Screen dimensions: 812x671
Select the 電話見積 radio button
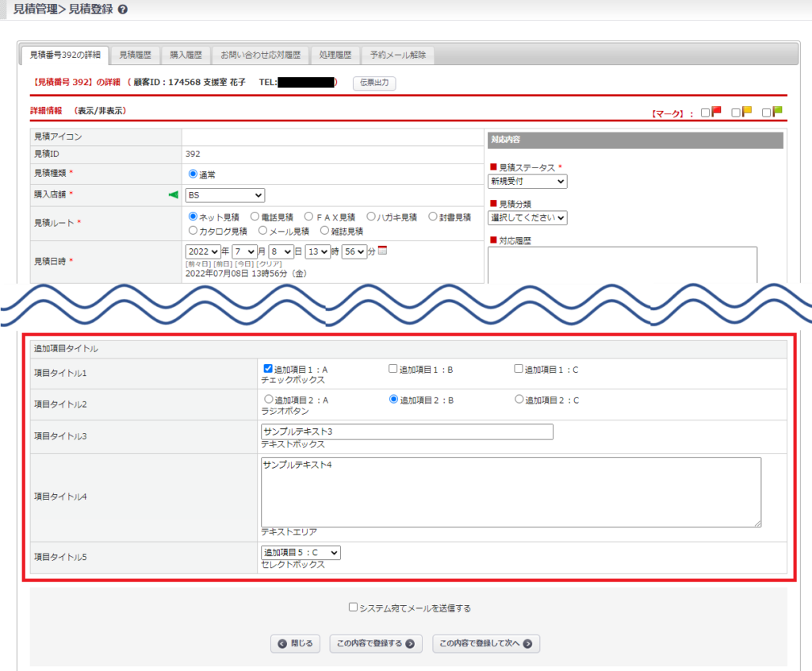pos(255,217)
